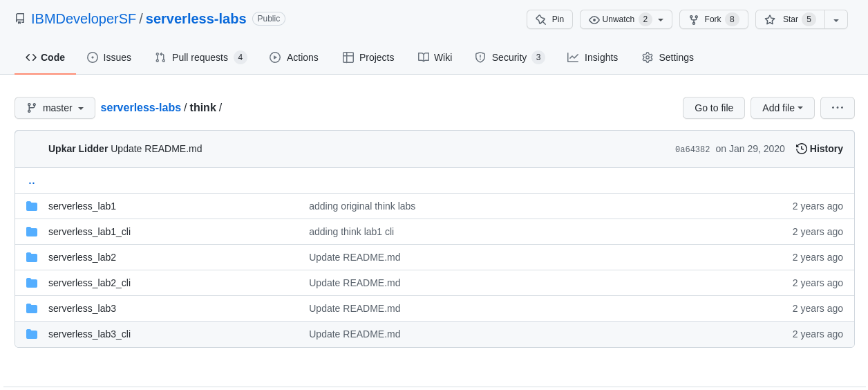
Task: Click the repository icon beside IBMDeveloperSF
Action: tap(20, 19)
